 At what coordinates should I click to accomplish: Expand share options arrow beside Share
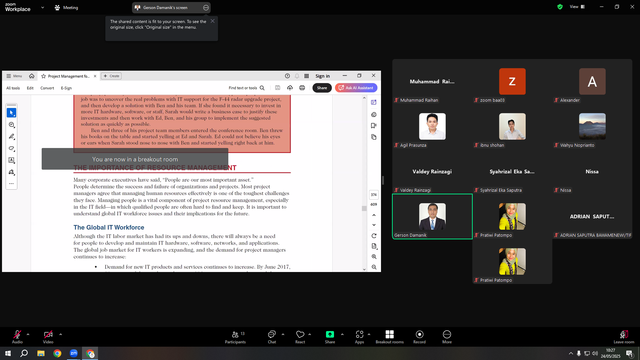(342, 334)
